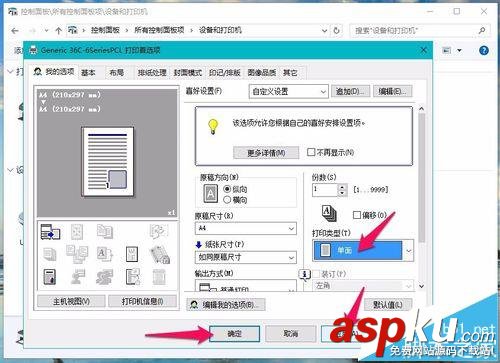Enable the 偏移 offset checkbox
The width and height of the screenshot is (500, 363).
point(357,215)
